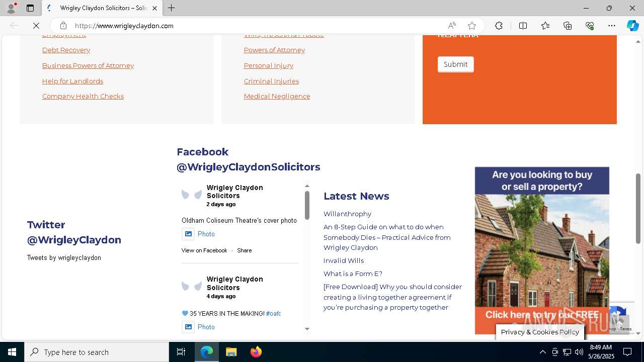Open the Criminal Injuries link
Screen dimensions: 644x362
pos(271,81)
